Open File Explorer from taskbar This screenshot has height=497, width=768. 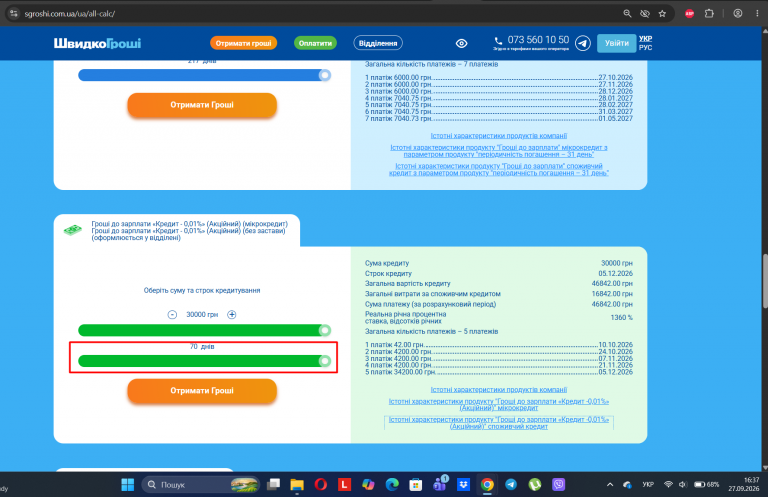click(x=297, y=485)
